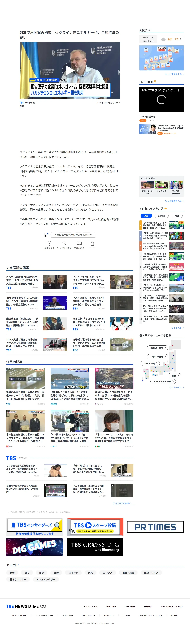
Task: Show more ranking with もっと見る
Action: tap(177, 328)
